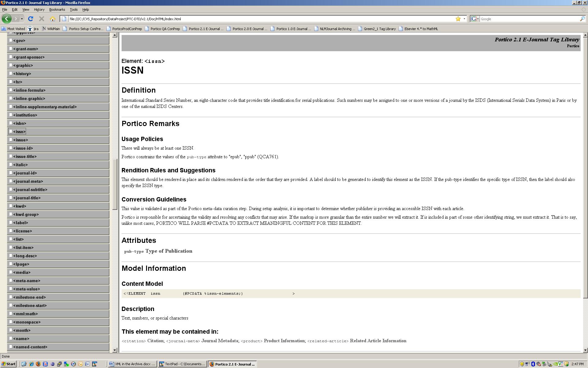Viewport: 588px width, 368px height.
Task: Click in the Google search box
Action: coord(529,19)
